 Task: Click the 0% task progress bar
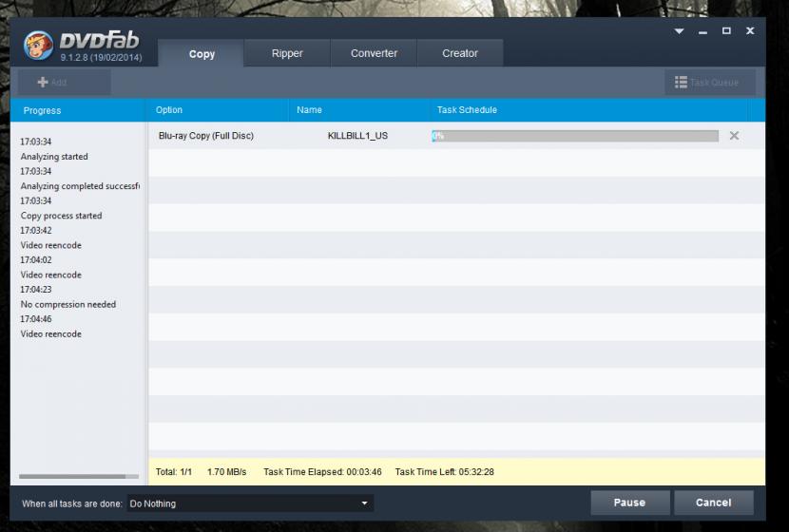(x=575, y=136)
